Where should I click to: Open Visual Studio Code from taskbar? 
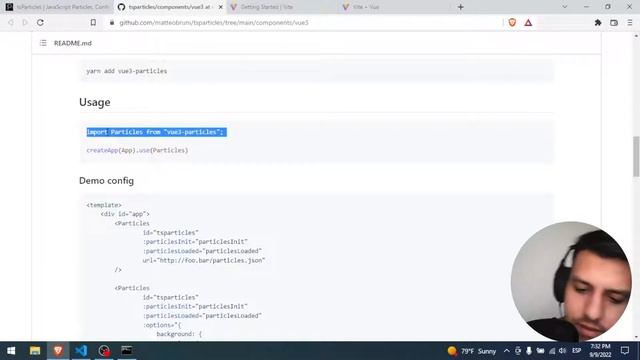[x=81, y=351]
